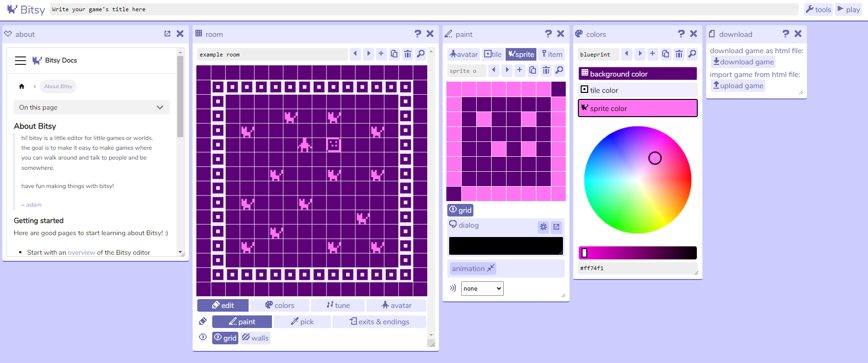The image size is (868, 363).
Task: Select the sprite color option
Action: coord(638,108)
